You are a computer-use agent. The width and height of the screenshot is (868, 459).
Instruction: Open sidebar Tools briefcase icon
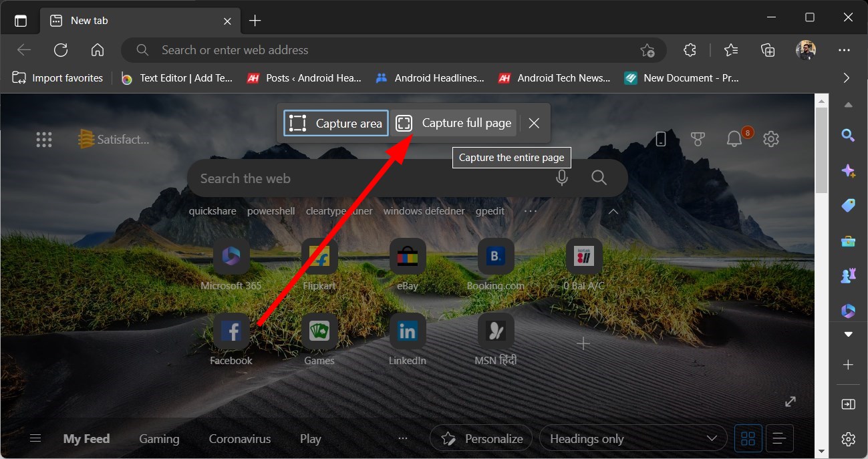(848, 241)
